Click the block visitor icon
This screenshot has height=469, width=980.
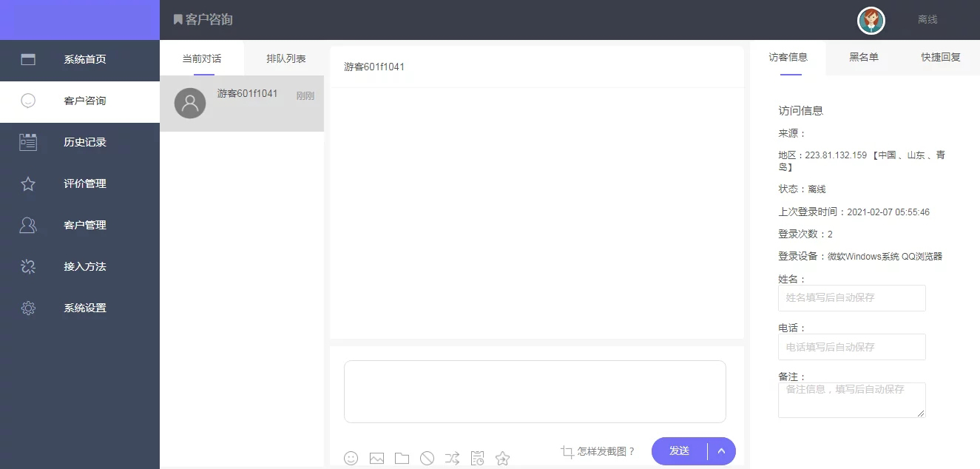pyautogui.click(x=427, y=458)
